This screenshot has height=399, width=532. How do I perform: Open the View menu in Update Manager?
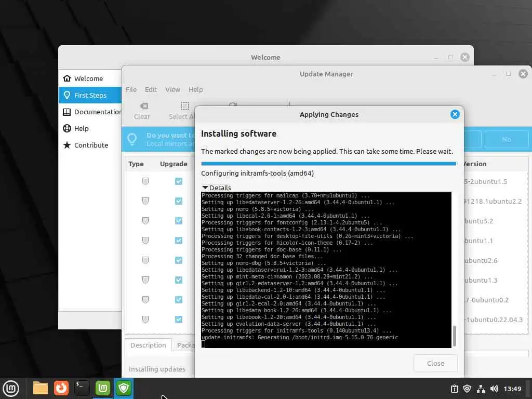pos(172,89)
